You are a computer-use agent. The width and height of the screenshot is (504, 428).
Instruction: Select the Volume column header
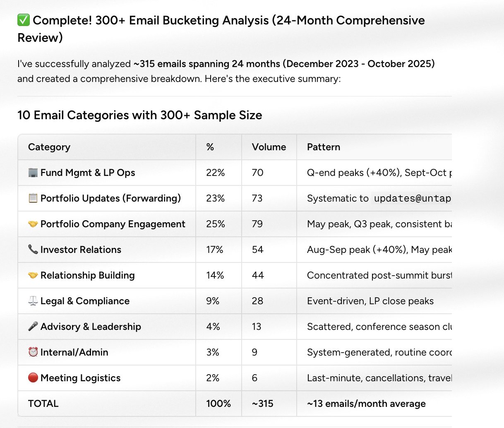click(x=269, y=147)
